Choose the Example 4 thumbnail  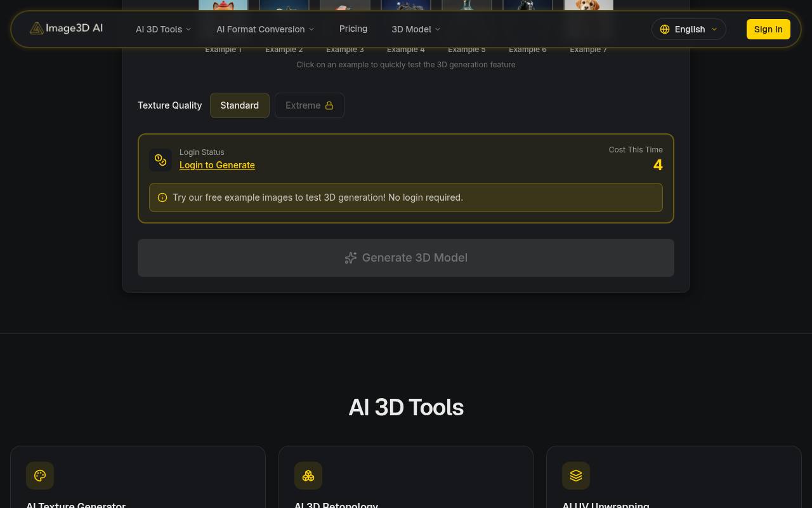coord(406,6)
